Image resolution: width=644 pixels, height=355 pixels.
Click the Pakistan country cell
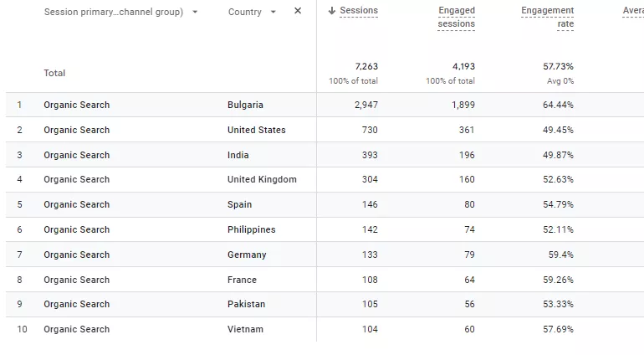coord(247,304)
